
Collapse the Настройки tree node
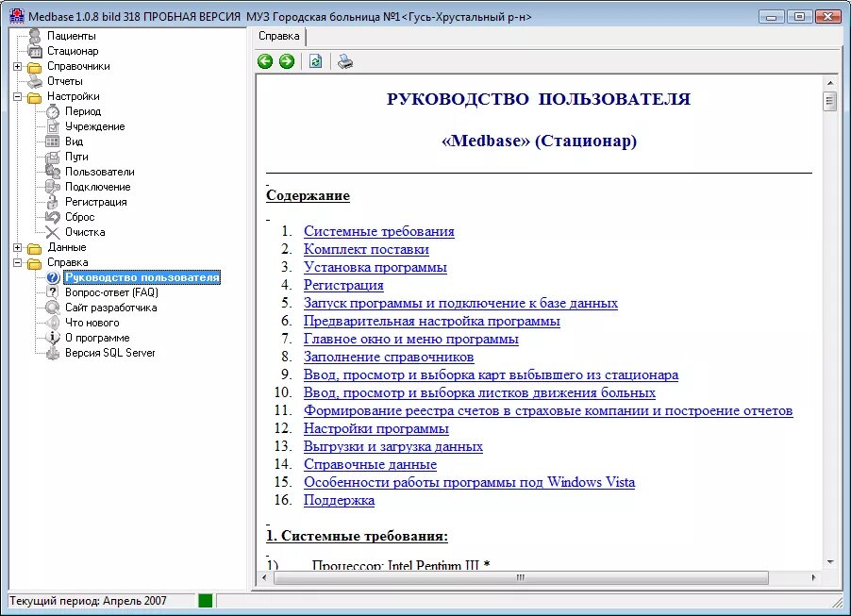click(x=17, y=96)
